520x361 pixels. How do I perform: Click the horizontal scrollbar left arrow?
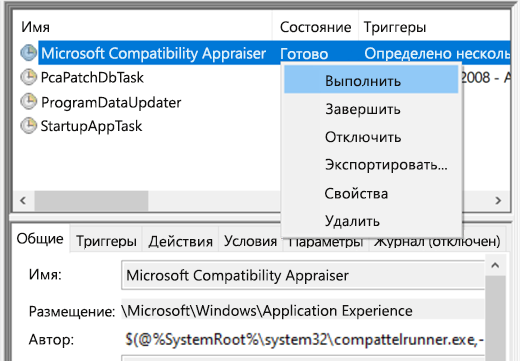click(x=23, y=201)
